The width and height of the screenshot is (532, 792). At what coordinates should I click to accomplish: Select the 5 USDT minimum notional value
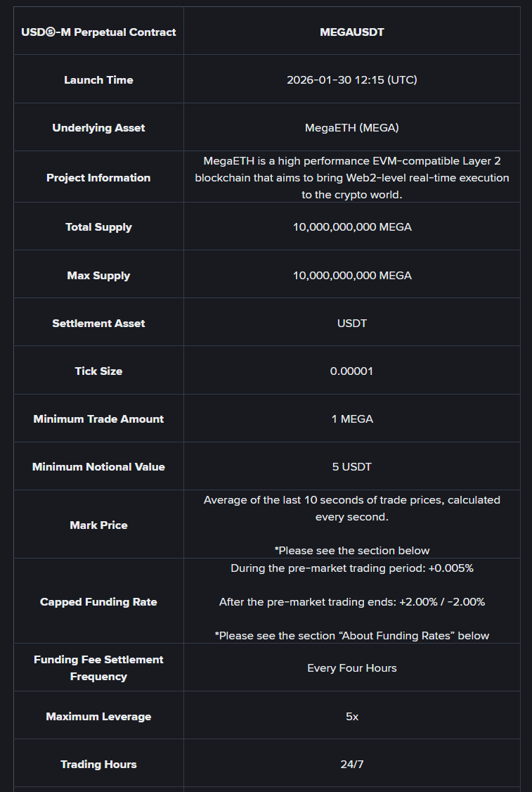click(x=351, y=467)
